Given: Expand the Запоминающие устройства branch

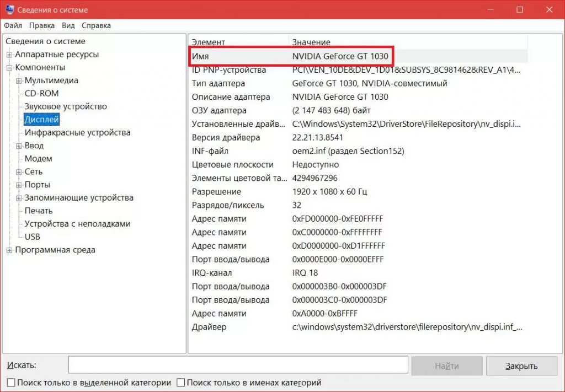Looking at the screenshot, I should click(x=19, y=198).
